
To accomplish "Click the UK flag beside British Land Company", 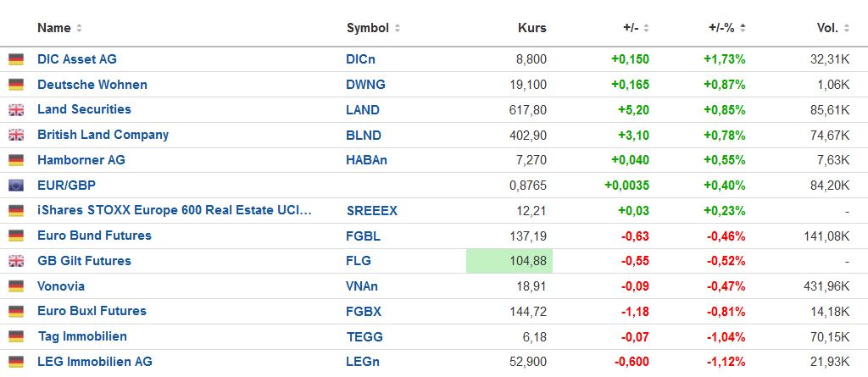I will tap(16, 135).
